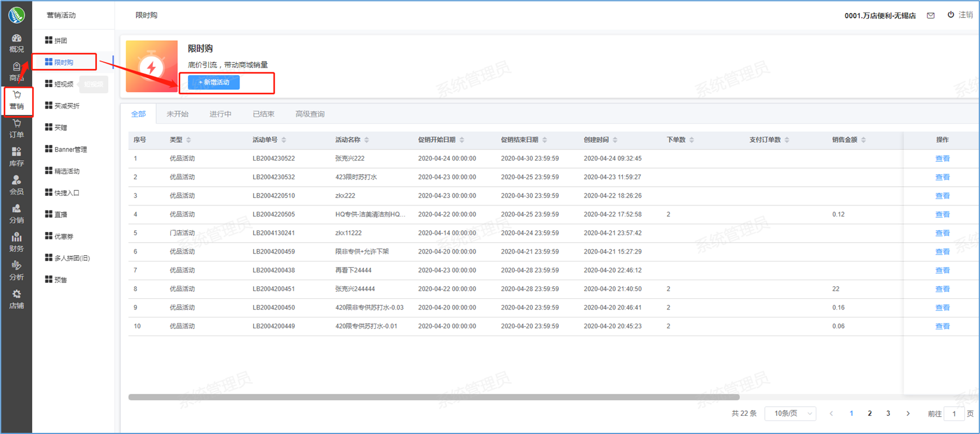The image size is (980, 434).
Task: Switch to the 全部 tab
Action: pos(139,114)
